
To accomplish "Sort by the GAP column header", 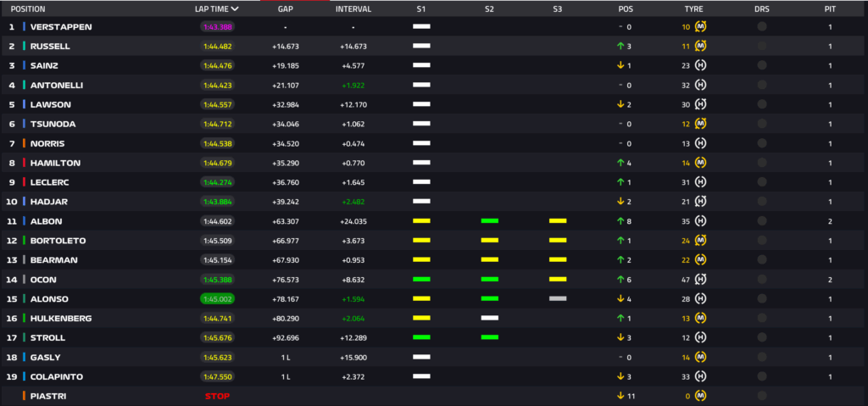I will (286, 9).
